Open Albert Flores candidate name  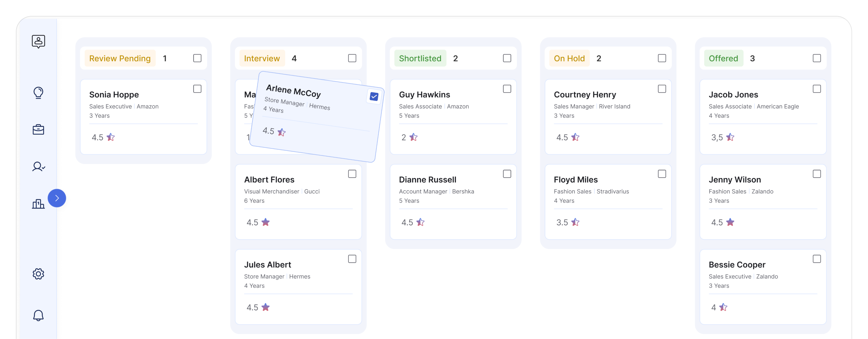[x=269, y=180]
